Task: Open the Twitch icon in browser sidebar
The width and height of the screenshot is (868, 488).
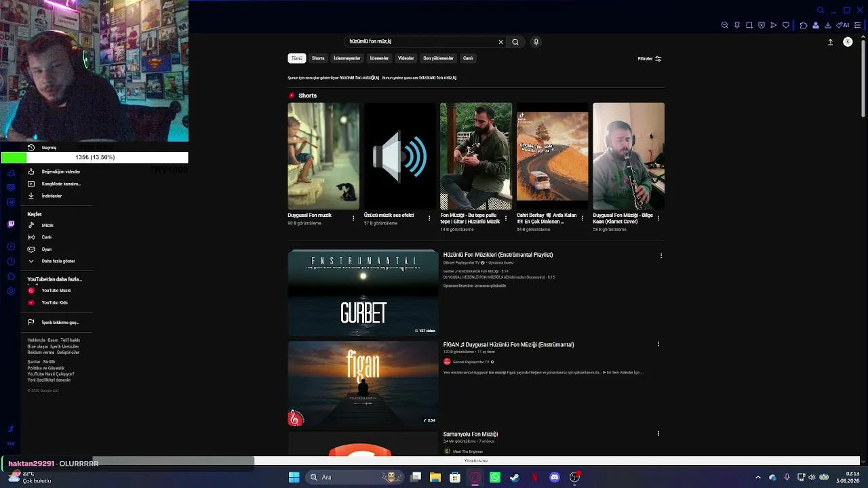Action: tap(11, 224)
